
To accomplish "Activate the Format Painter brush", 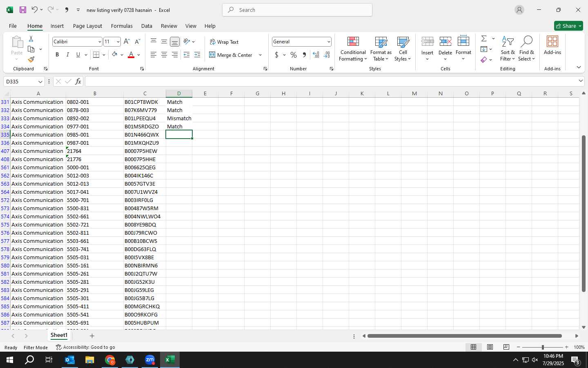I will pyautogui.click(x=31, y=59).
